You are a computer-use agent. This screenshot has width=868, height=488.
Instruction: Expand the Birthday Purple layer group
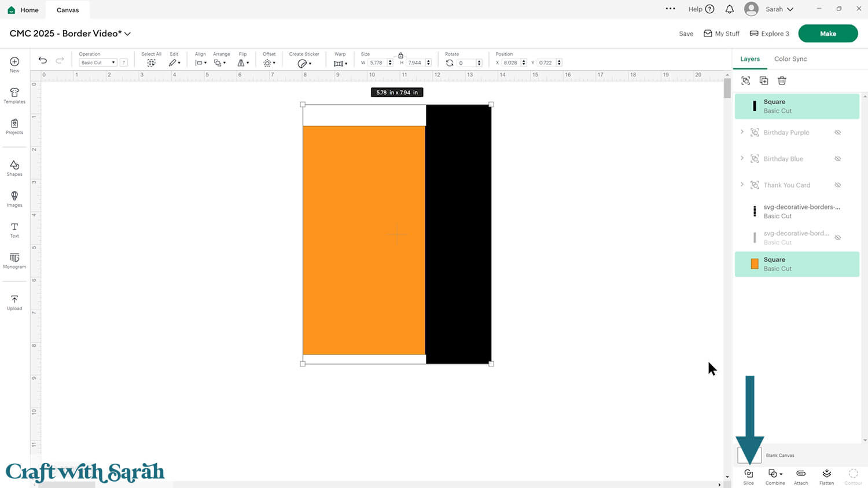[742, 132]
